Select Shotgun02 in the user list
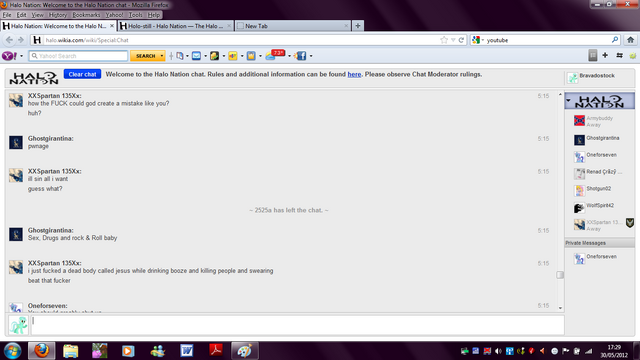 tap(592, 190)
